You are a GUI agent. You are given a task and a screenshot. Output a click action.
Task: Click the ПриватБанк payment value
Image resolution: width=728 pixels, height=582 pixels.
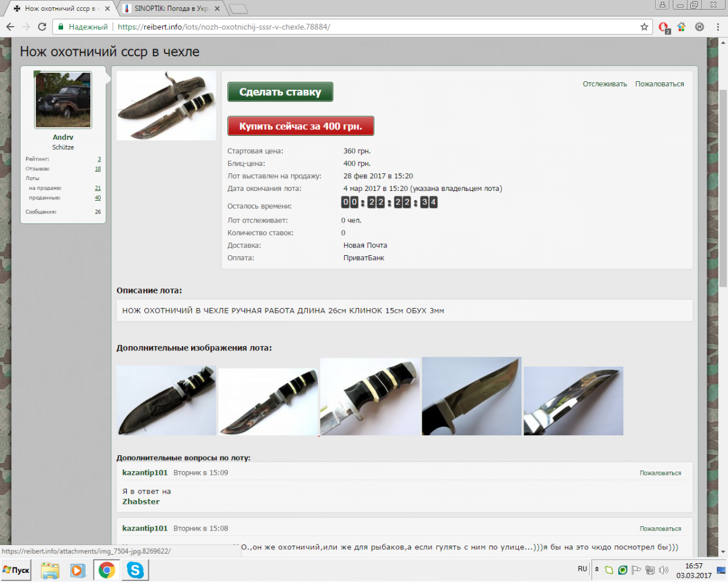pos(364,258)
